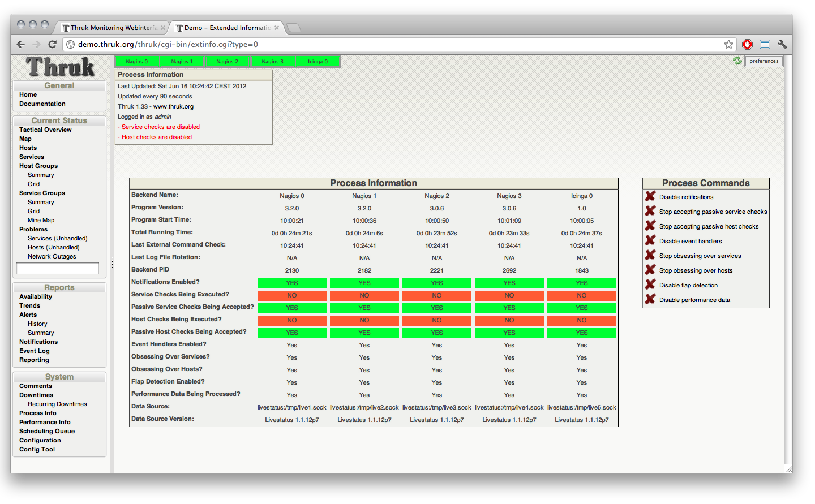Click Stop accepting passive service checks link
Screen dimensions: 815x504
pos(713,212)
